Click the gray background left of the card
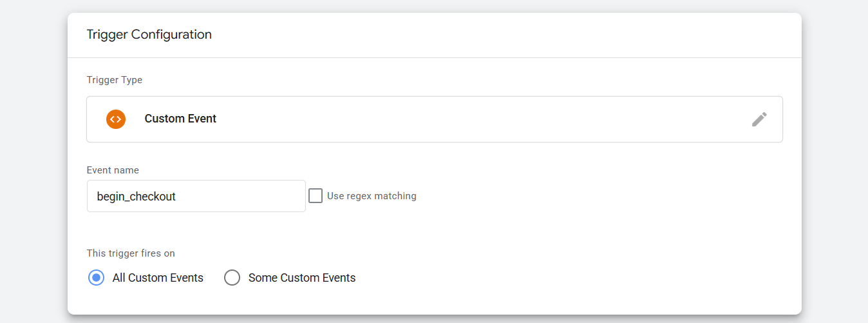The image size is (868, 323). [x=32, y=161]
